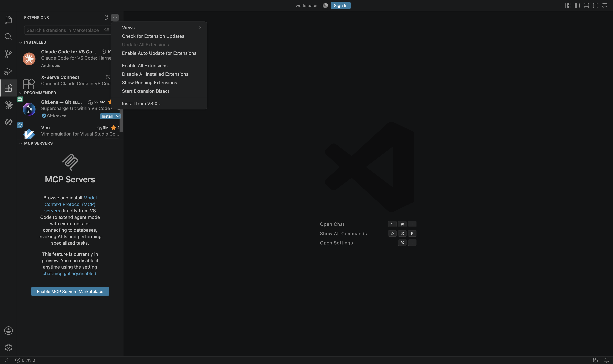Open the chat.mcp.gallery.enabled setting link
The height and width of the screenshot is (364, 613).
[69, 273]
